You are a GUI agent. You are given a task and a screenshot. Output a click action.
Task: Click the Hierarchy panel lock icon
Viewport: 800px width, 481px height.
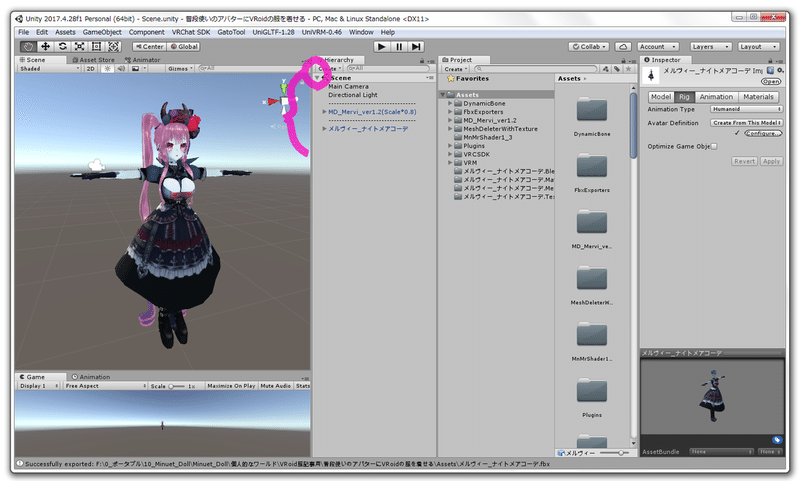coord(421,61)
